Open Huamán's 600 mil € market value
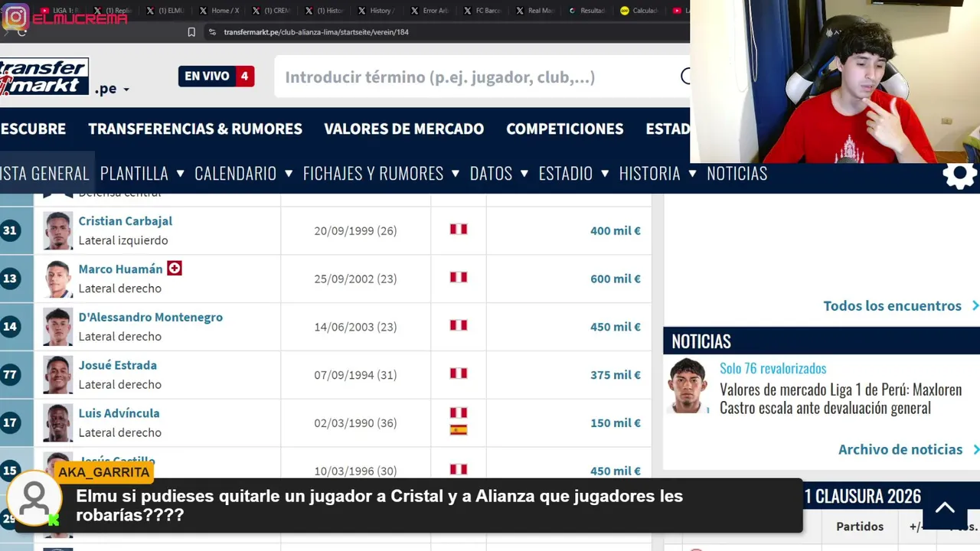980x551 pixels. click(x=616, y=279)
